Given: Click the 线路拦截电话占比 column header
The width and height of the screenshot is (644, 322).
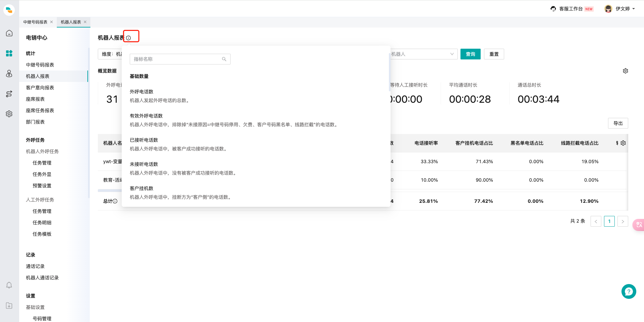Looking at the screenshot, I should (580, 143).
